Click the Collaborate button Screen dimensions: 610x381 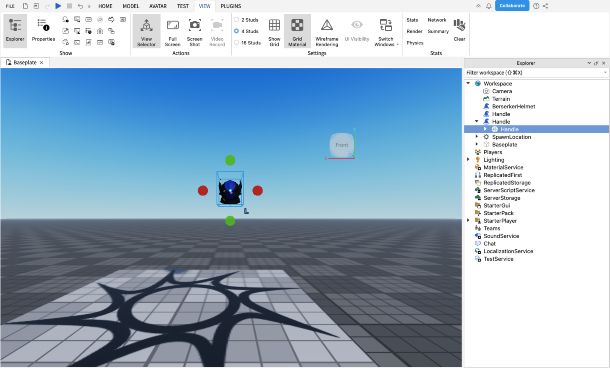(512, 6)
